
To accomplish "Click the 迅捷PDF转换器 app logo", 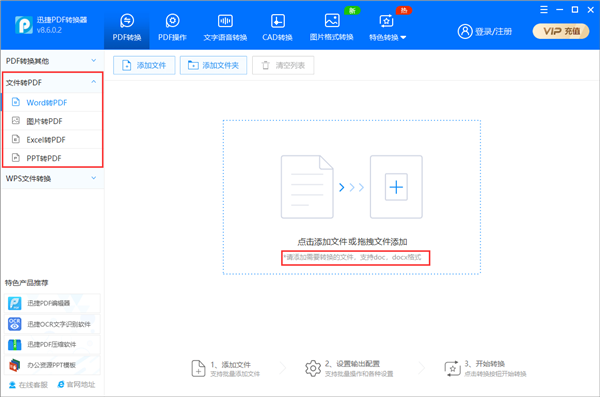I will coord(24,25).
